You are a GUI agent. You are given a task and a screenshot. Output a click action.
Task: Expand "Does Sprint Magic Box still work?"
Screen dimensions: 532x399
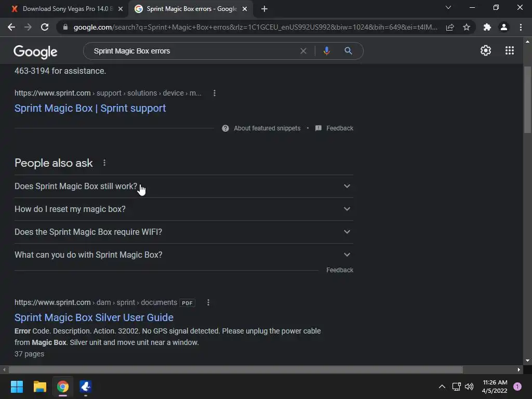pos(184,187)
